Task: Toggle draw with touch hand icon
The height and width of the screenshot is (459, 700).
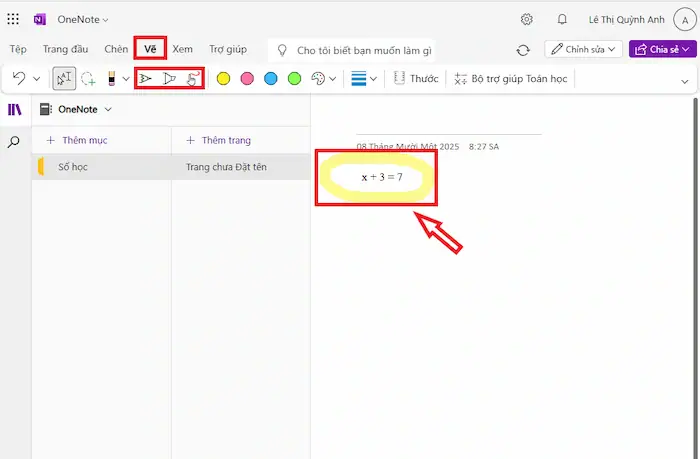Action: tap(193, 78)
